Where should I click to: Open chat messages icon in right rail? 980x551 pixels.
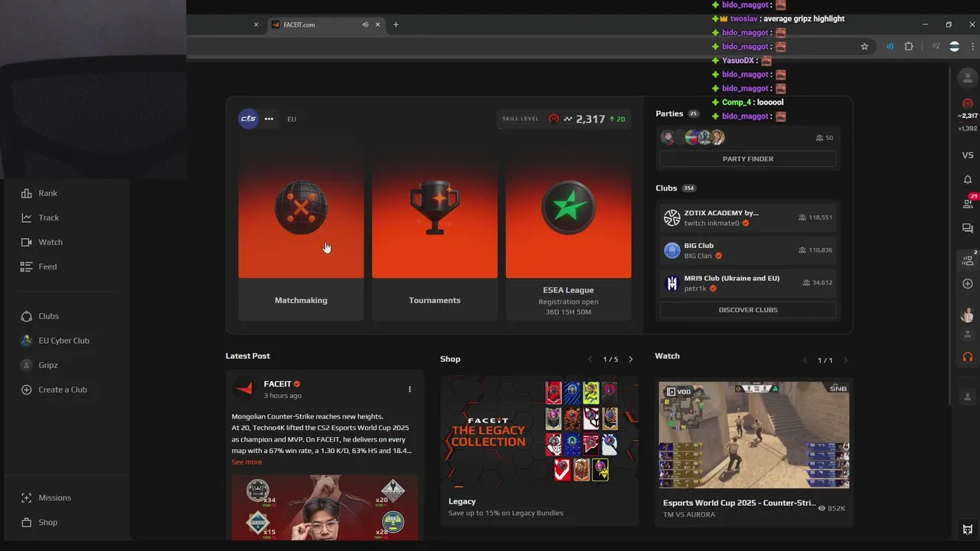coord(968,228)
